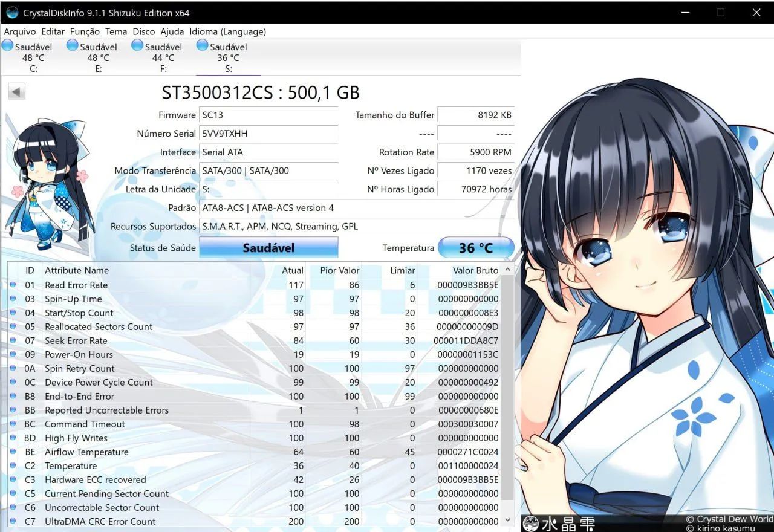Click raw value 00000000680E

tap(469, 410)
